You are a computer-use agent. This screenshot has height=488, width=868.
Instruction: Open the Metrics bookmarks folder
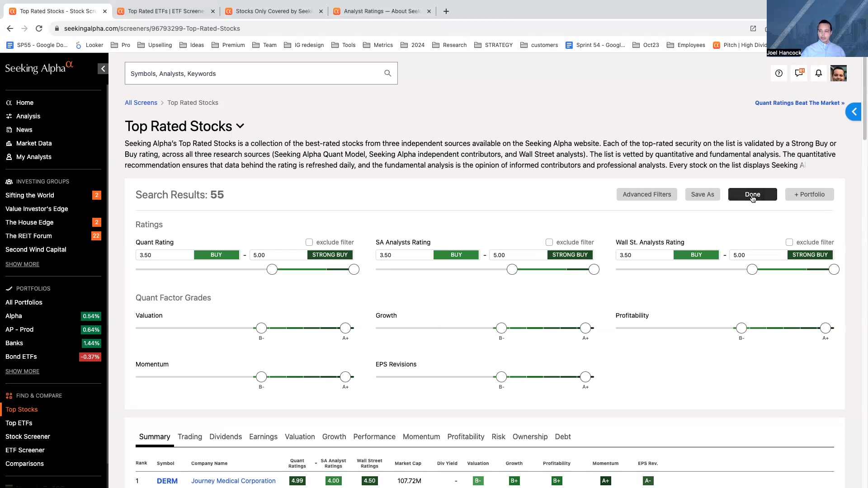pos(378,45)
